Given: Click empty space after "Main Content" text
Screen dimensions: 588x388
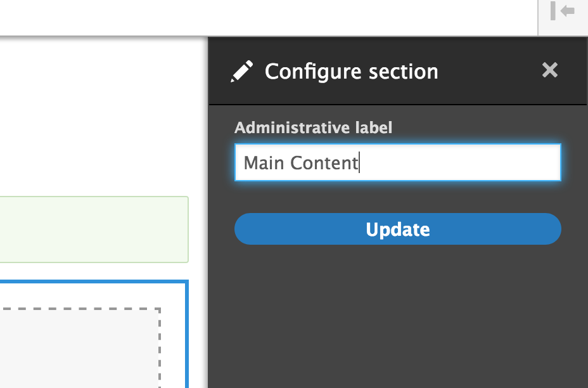Looking at the screenshot, I should coord(456,163).
